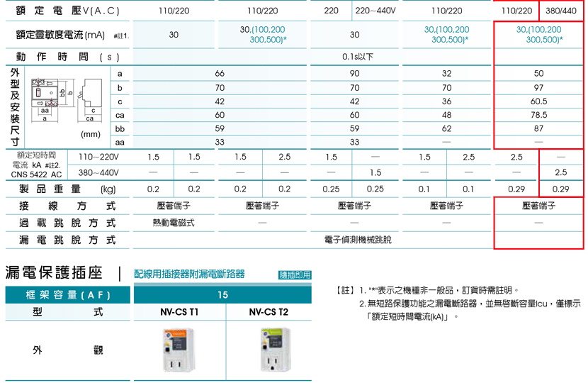Click the dimension a value 32
The image size is (588, 383).
coord(446,73)
